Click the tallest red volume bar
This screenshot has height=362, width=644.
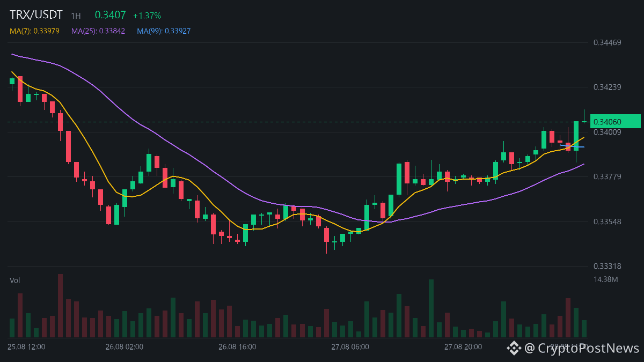(x=60, y=306)
